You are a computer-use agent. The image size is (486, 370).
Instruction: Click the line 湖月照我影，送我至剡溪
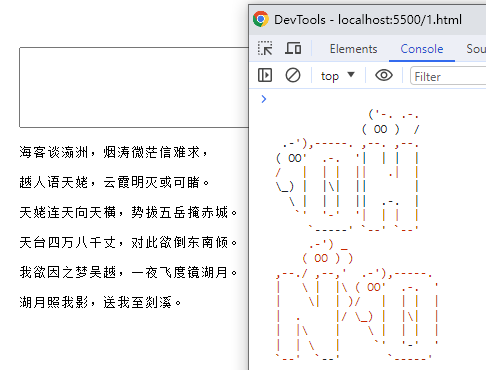(100, 302)
